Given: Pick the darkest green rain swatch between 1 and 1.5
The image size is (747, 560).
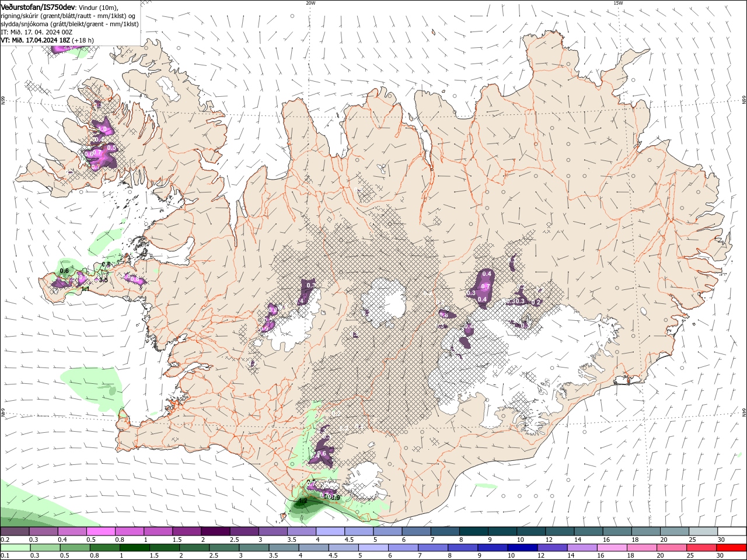Looking at the screenshot, I should (134, 548).
